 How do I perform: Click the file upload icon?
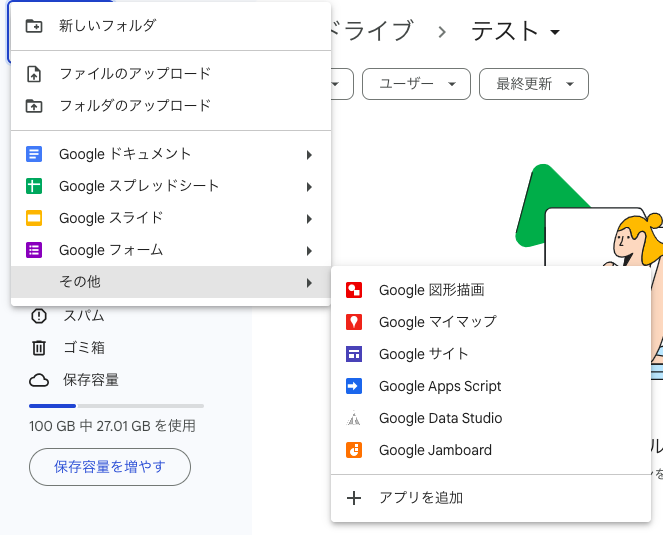pyautogui.click(x=34, y=74)
